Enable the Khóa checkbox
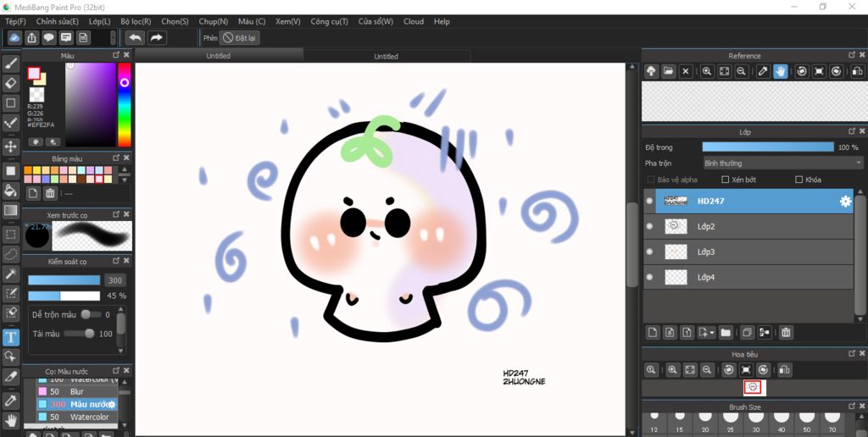 798,180
